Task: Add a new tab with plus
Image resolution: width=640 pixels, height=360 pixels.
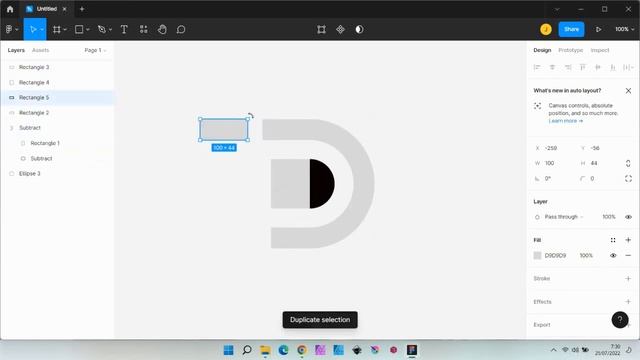Action: click(x=82, y=9)
